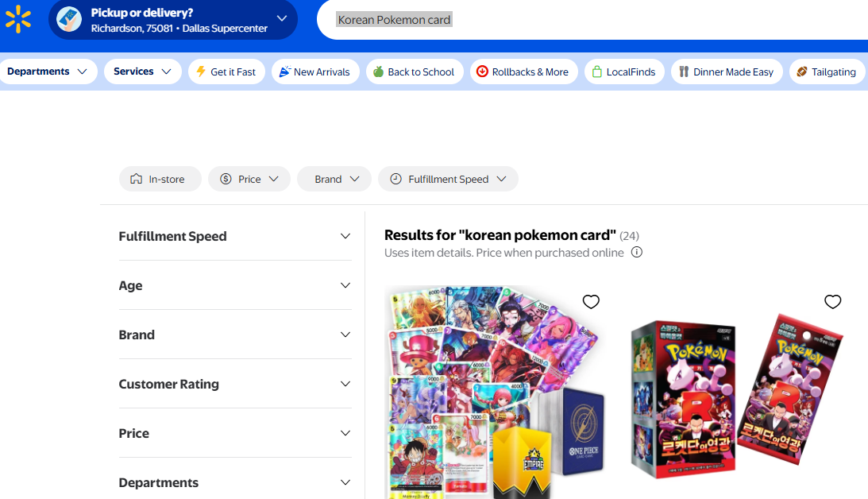The image size is (868, 499).
Task: Go to New Arrivals
Action: pyautogui.click(x=315, y=72)
